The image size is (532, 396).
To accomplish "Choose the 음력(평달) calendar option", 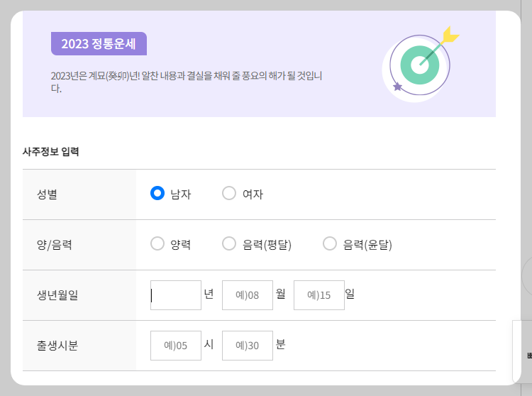I will pos(229,243).
